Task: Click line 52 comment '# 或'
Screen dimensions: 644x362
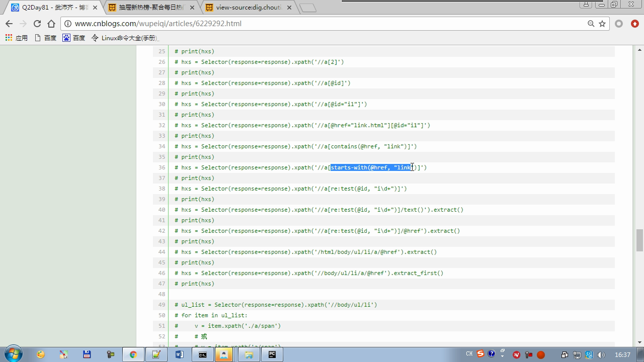Action: click(191, 336)
